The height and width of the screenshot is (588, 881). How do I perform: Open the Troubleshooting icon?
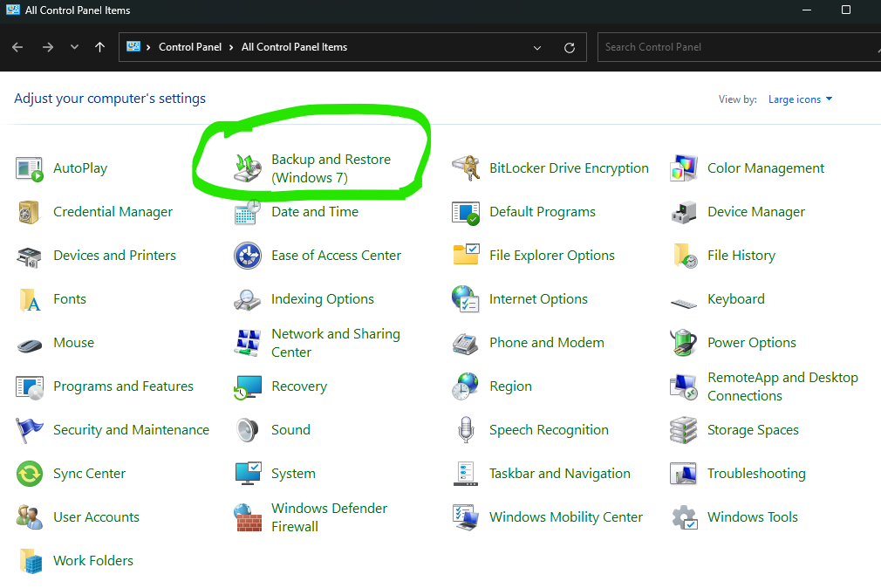point(684,474)
